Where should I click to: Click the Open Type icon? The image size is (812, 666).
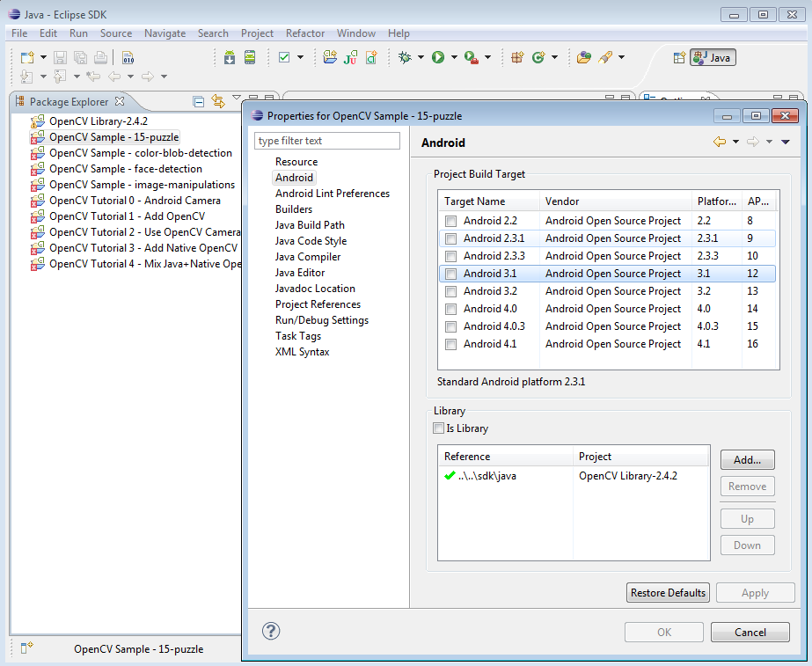pyautogui.click(x=583, y=57)
